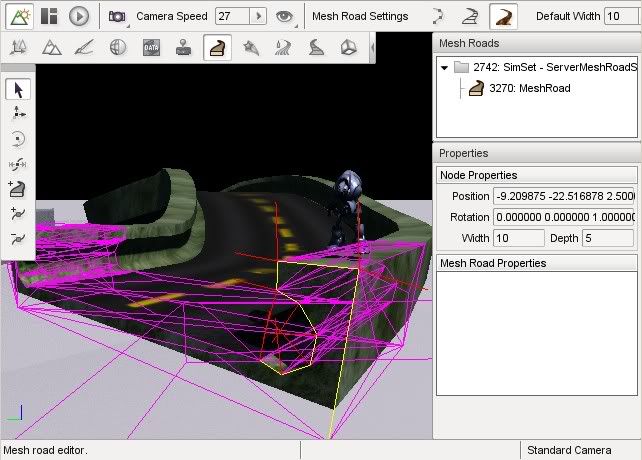Viewport: 642px width, 460px height.
Task: Select the arrow selection tool
Action: (x=18, y=90)
